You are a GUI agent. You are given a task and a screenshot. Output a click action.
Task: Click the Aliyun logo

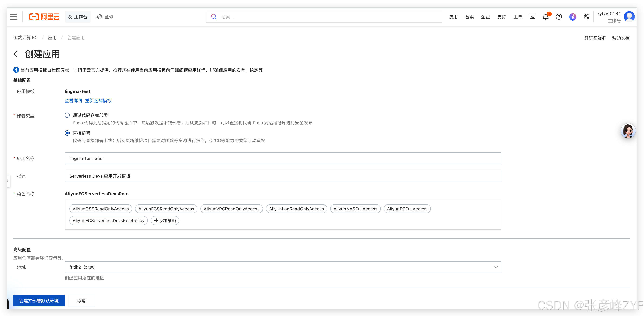pos(44,17)
